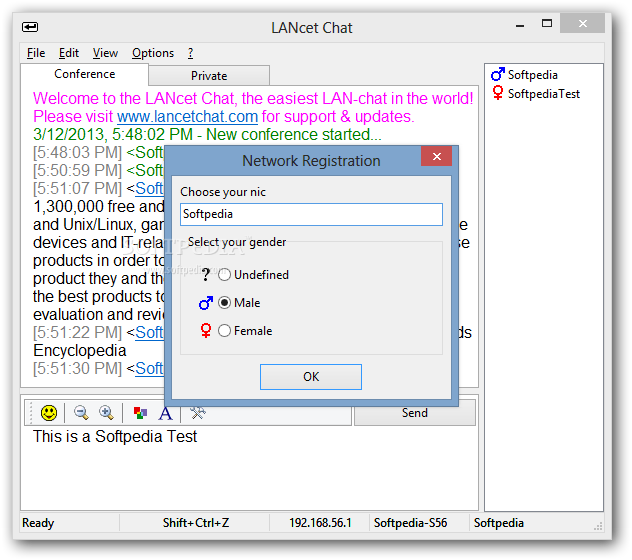Click male icon next to Softpedia user
Viewport: 632px width, 560px height.
click(x=498, y=74)
